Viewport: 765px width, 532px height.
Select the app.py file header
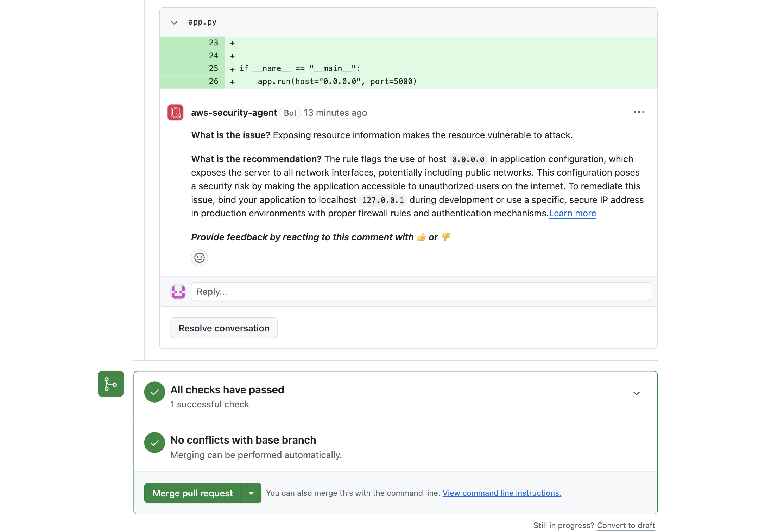tap(202, 22)
